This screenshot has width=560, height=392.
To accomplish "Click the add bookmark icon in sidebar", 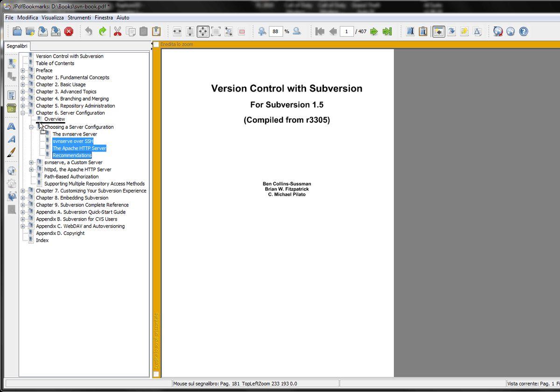I will click(12, 64).
